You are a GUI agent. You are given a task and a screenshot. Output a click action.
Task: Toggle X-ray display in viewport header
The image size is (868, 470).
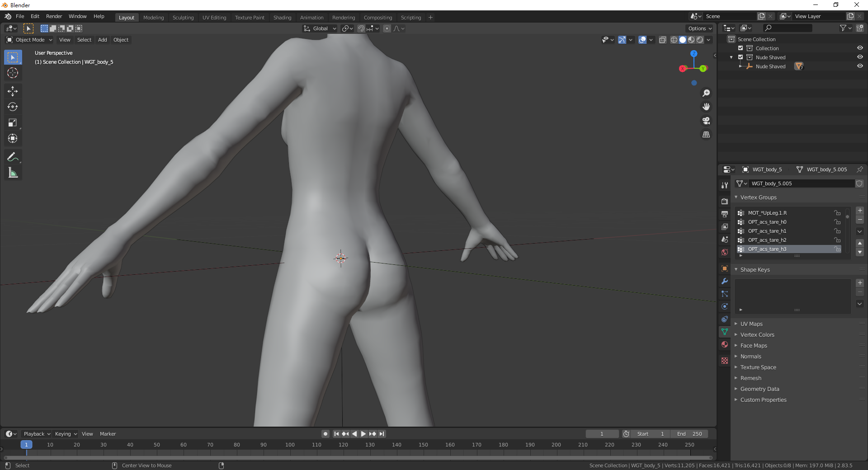pos(662,40)
